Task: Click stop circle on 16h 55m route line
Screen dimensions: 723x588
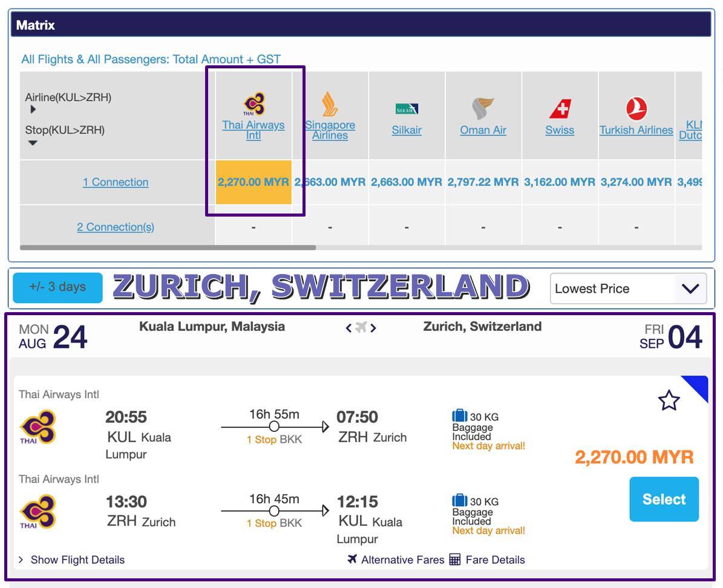Action: [274, 426]
